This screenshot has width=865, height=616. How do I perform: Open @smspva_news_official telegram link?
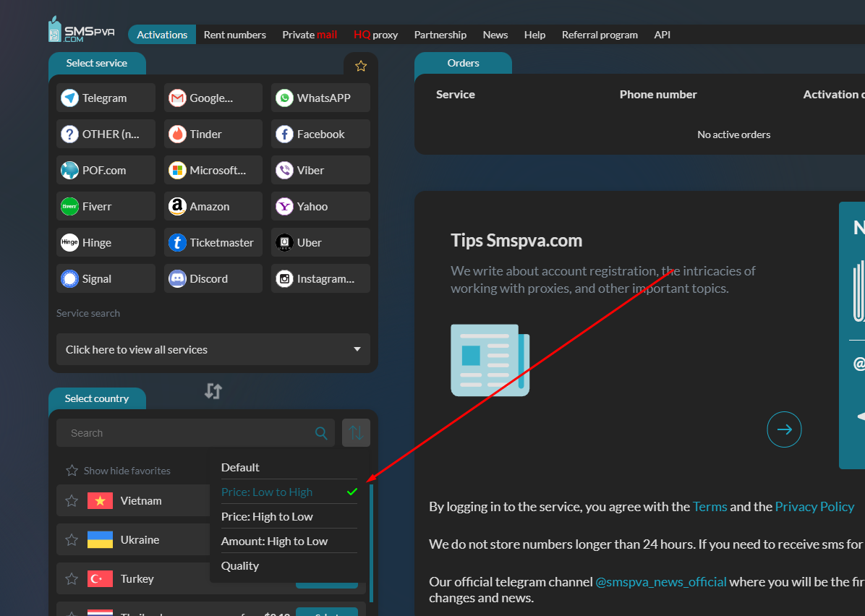click(661, 581)
